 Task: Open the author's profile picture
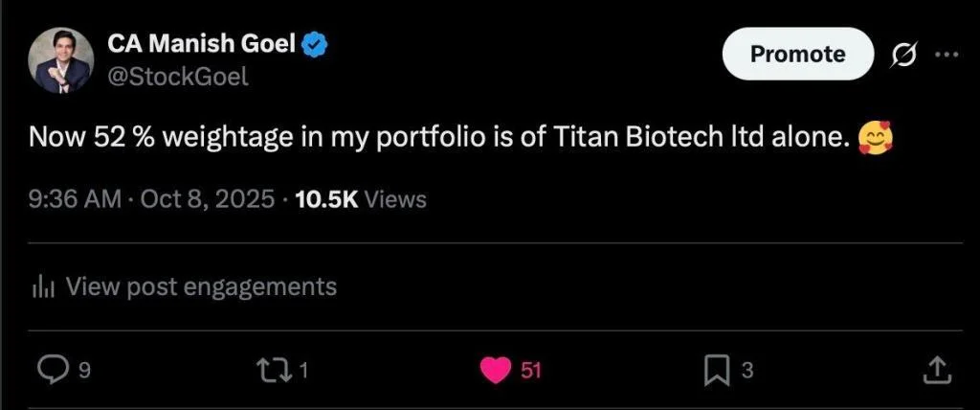pyautogui.click(x=59, y=60)
